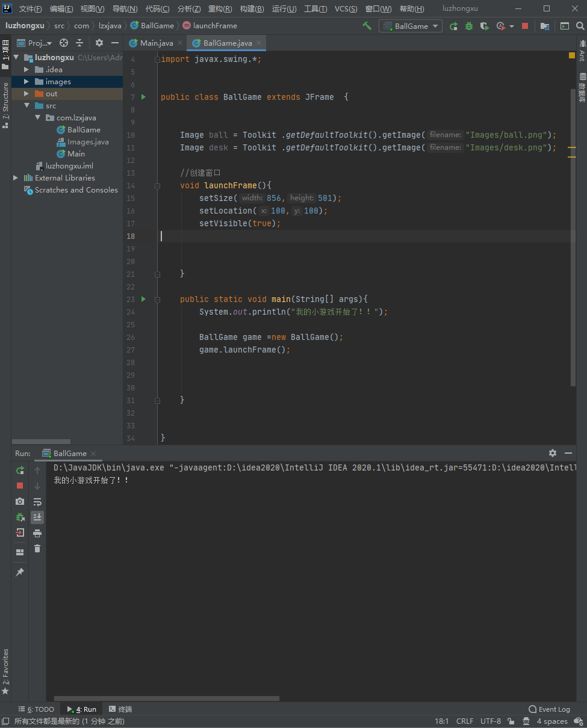Screen dimensions: 587x728
Task: Open the VCS menu
Action: 346,9
